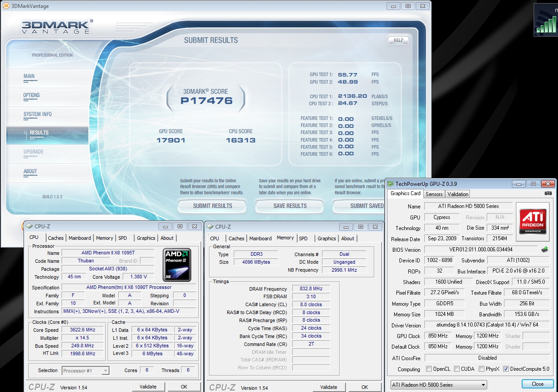
Task: Uncheck the DirectCompute 5.0 checkbox
Action: click(506, 369)
